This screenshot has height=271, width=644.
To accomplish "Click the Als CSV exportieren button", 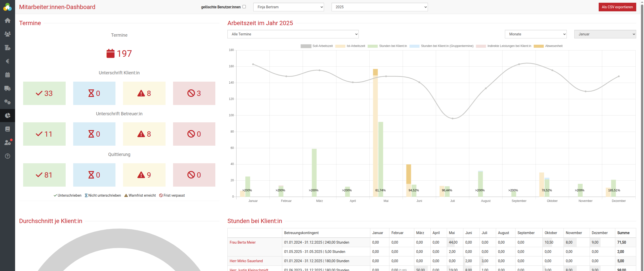I will tap(617, 7).
